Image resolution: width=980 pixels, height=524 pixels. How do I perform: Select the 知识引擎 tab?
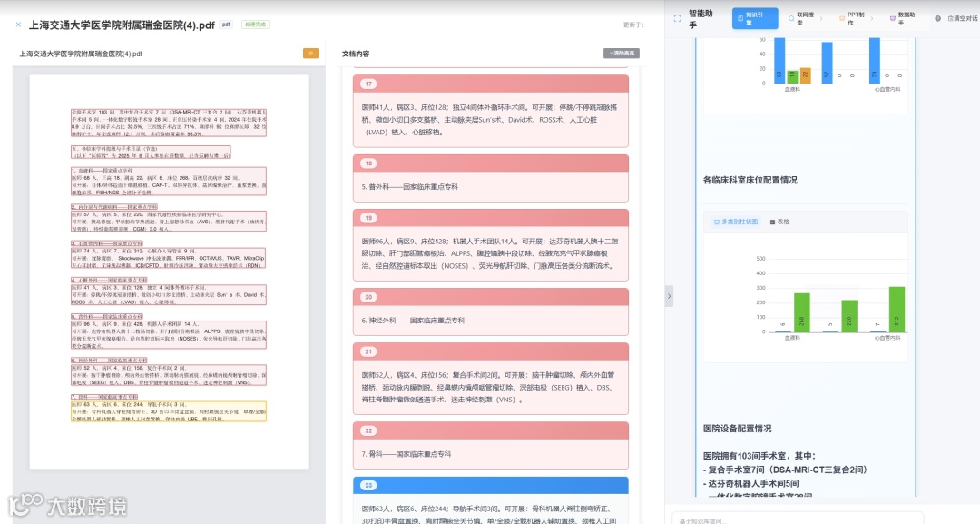point(755,18)
